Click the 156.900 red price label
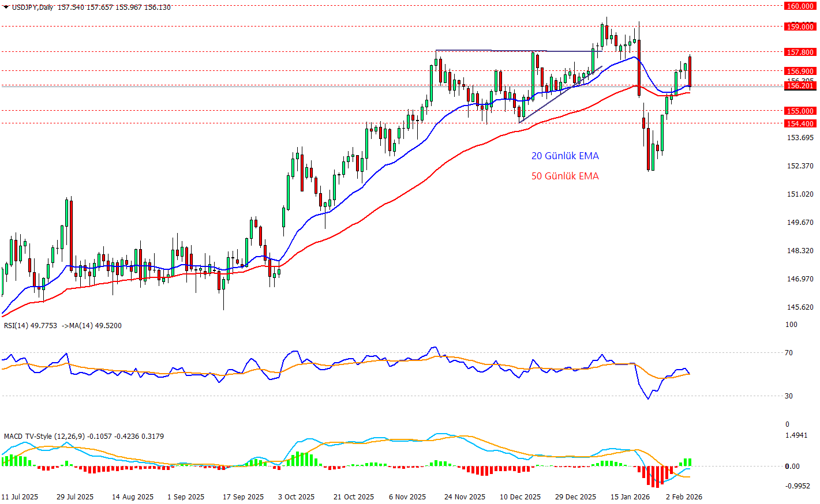This screenshot has width=820, height=504. [800, 71]
